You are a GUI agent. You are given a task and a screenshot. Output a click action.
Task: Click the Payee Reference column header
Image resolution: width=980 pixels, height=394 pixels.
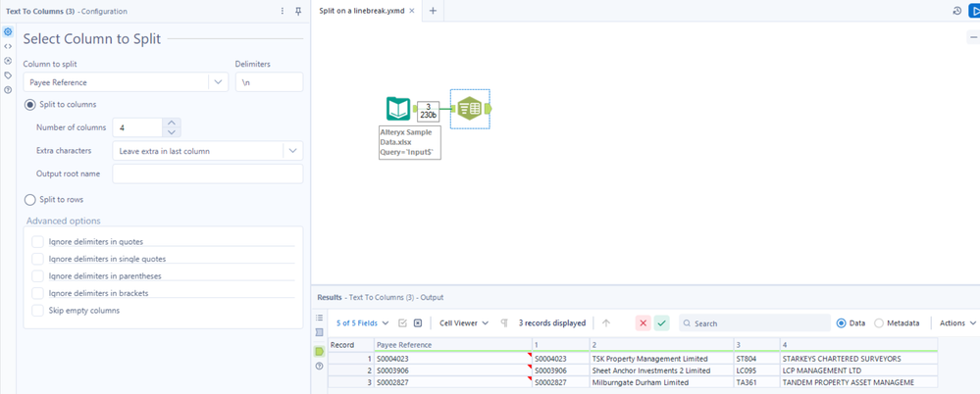coord(453,345)
